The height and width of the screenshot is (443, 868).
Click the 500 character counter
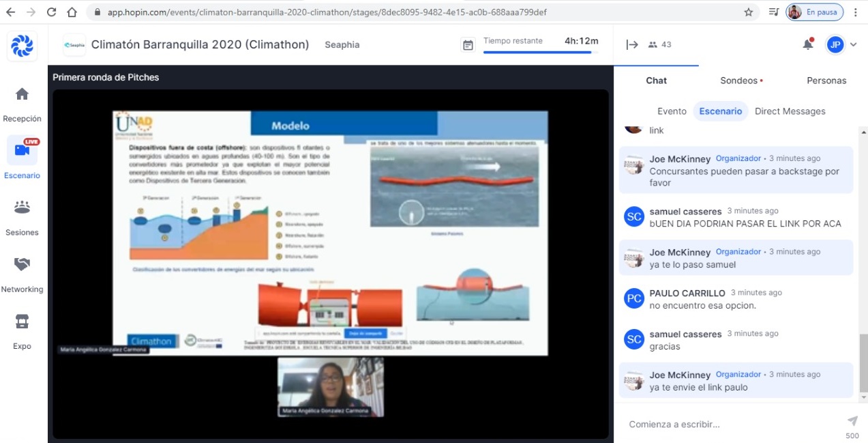(852, 435)
